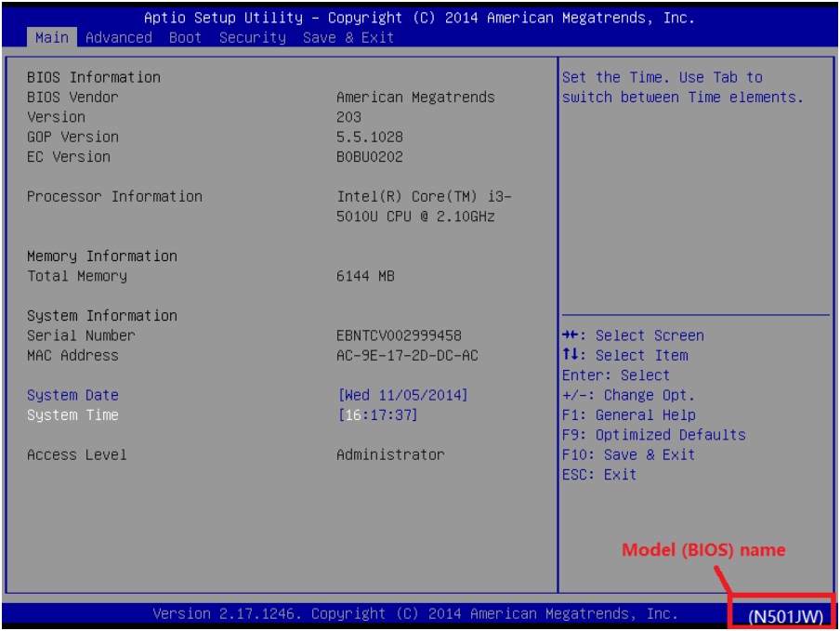The image size is (840, 631).
Task: Click the ESC: Exit hint
Action: (599, 475)
